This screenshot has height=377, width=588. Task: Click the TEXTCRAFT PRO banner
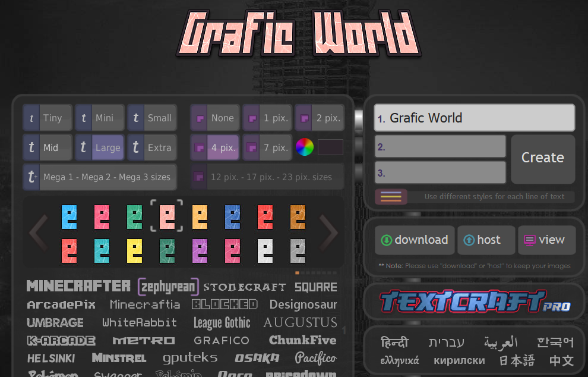tap(473, 301)
